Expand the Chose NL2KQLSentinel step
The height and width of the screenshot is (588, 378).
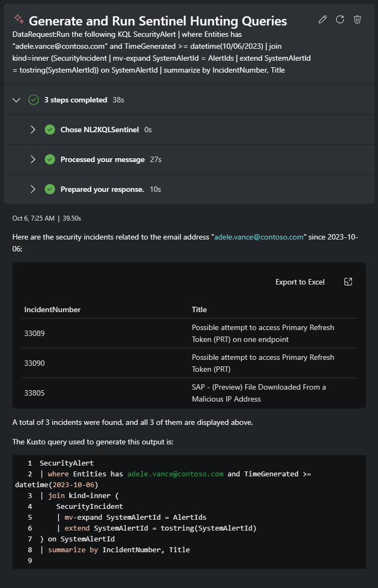click(33, 130)
